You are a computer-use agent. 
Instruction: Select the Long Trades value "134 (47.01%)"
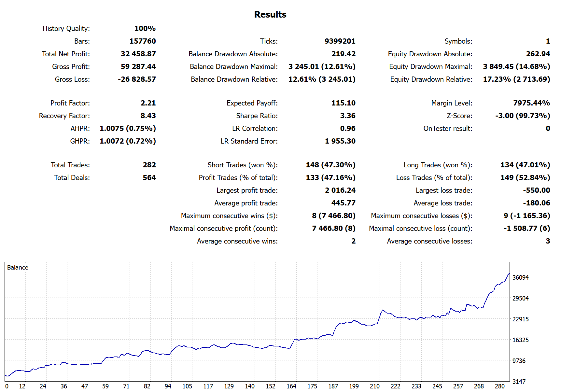coord(526,165)
